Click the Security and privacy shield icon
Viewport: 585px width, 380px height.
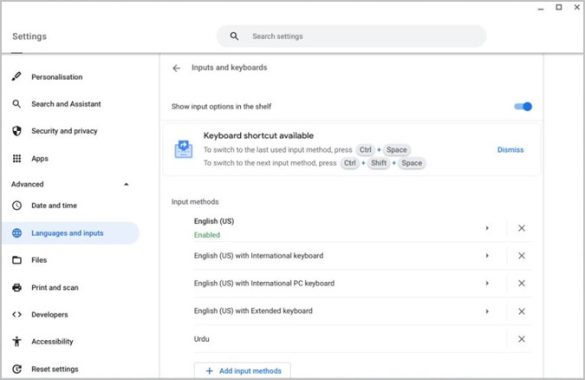(x=17, y=131)
